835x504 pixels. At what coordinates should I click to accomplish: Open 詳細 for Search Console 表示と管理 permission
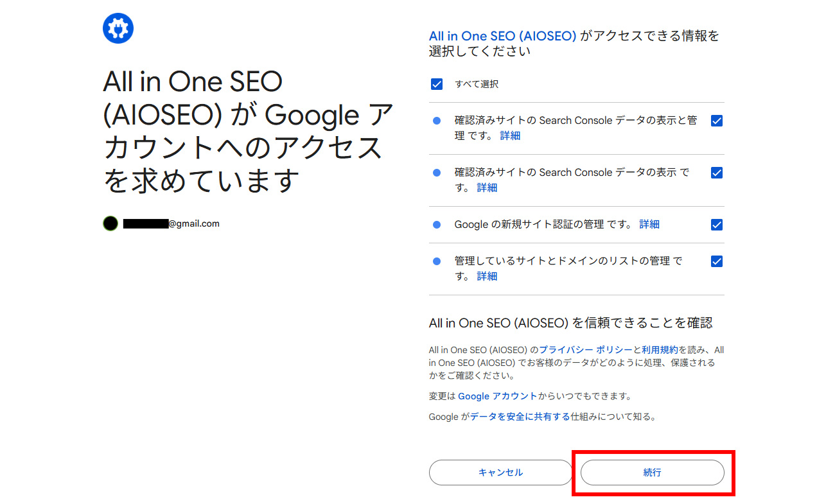510,135
